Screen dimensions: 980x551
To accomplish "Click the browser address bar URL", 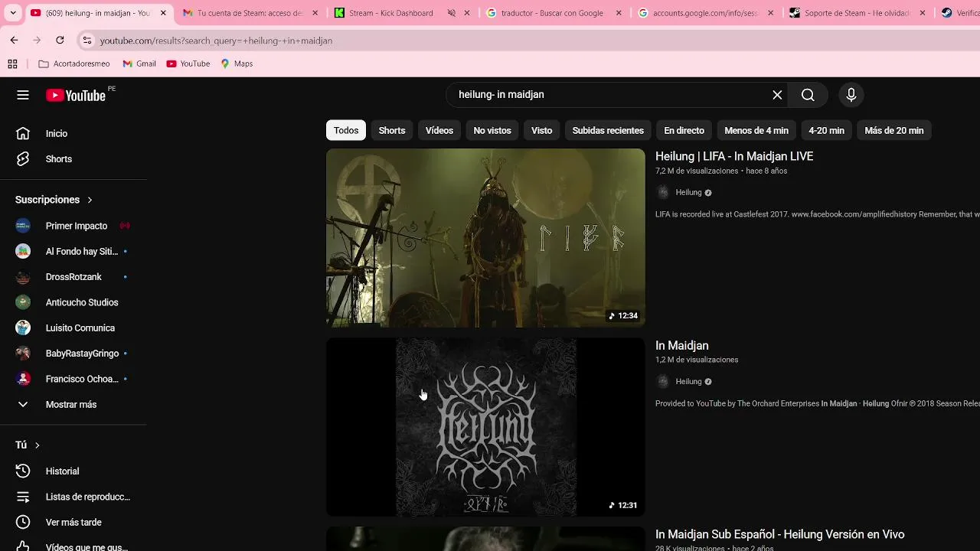I will [x=216, y=41].
